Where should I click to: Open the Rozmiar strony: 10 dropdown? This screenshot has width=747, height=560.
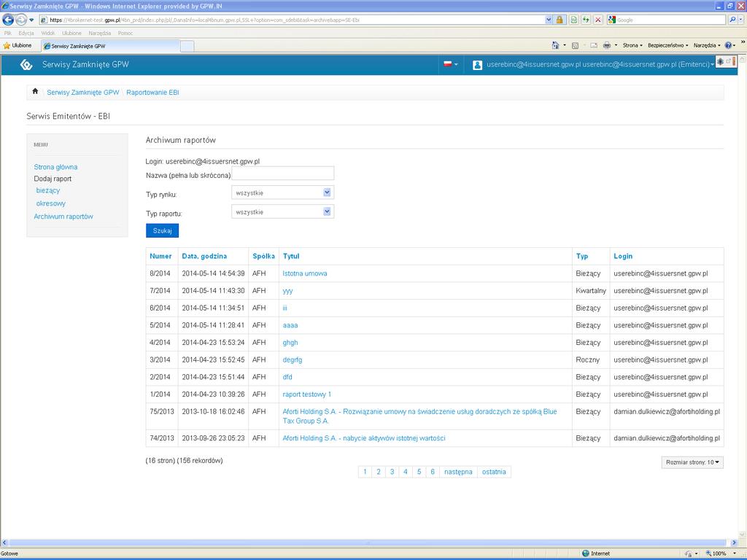click(692, 462)
